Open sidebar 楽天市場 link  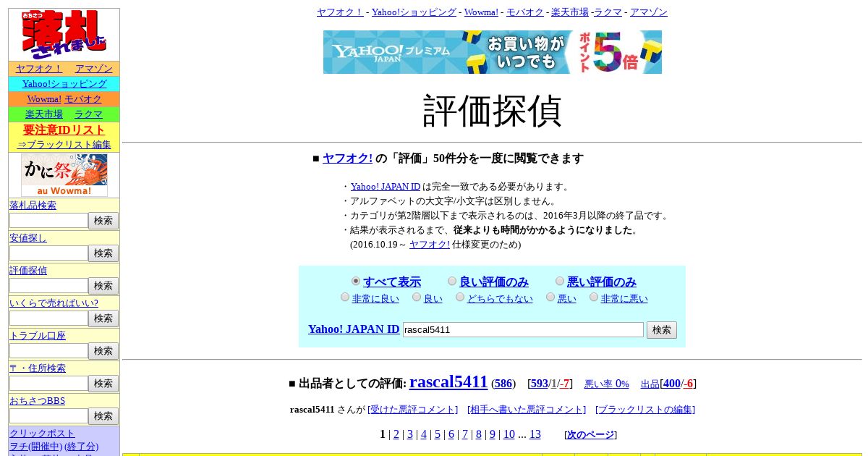44,114
